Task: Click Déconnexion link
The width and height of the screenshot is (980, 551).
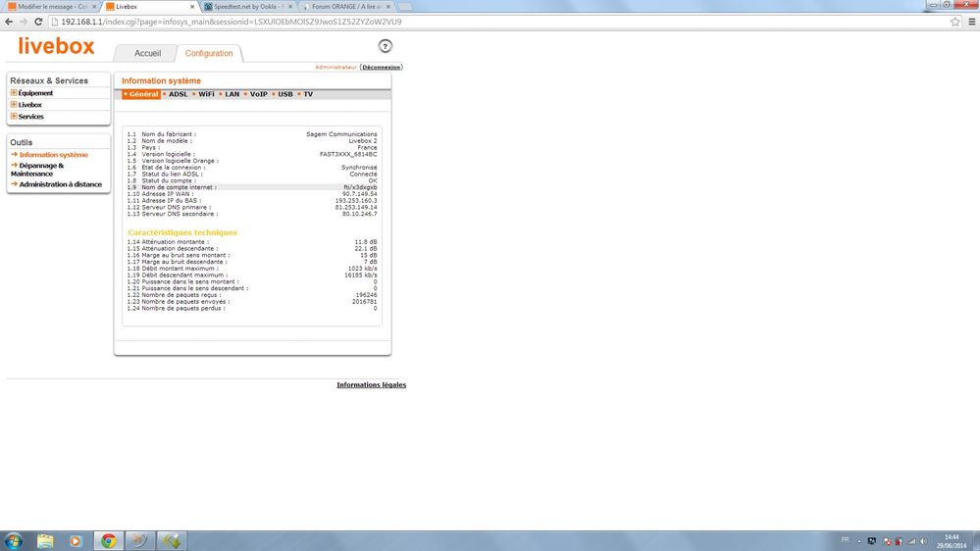Action: (x=382, y=67)
